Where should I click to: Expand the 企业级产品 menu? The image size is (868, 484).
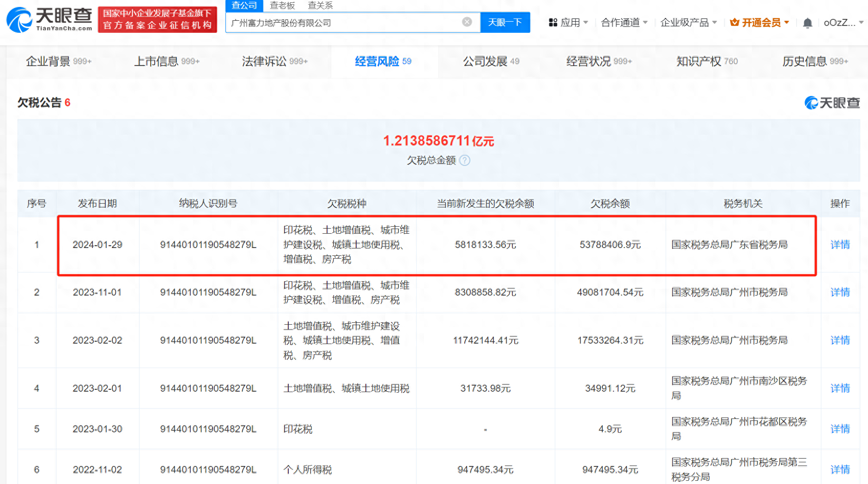pyautogui.click(x=689, y=23)
